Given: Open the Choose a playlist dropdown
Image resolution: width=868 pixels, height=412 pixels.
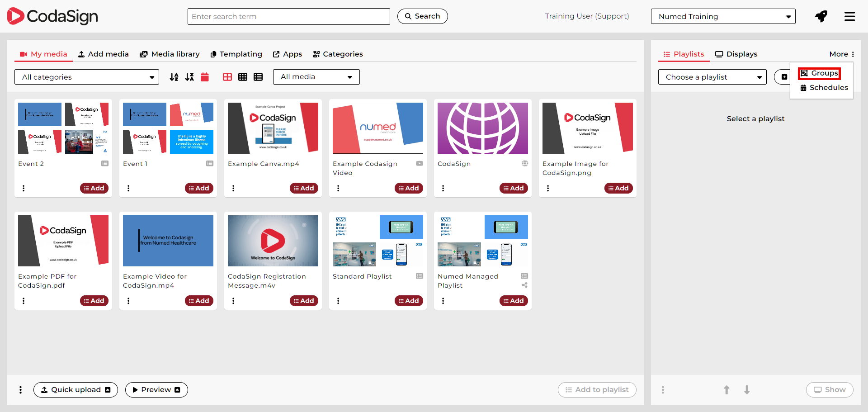Looking at the screenshot, I should (712, 77).
